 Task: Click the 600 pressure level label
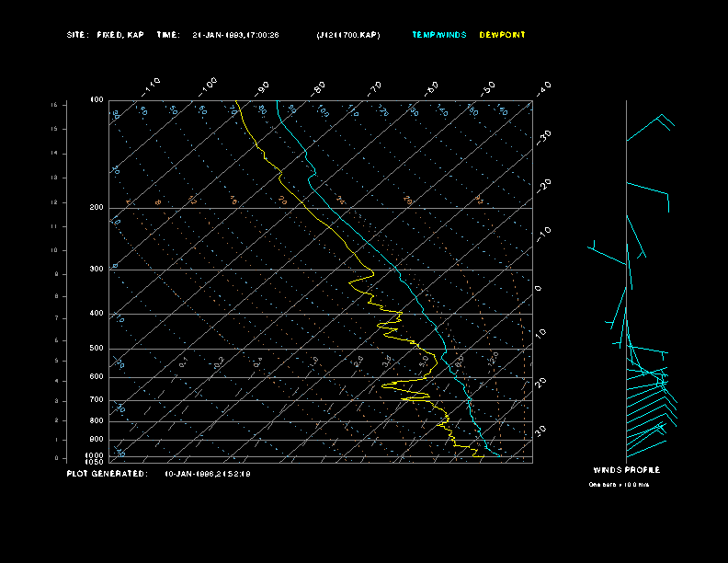(x=97, y=377)
